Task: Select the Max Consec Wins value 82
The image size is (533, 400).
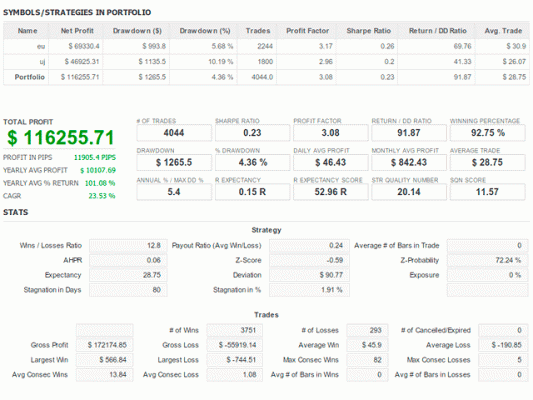Action: pos(367,360)
